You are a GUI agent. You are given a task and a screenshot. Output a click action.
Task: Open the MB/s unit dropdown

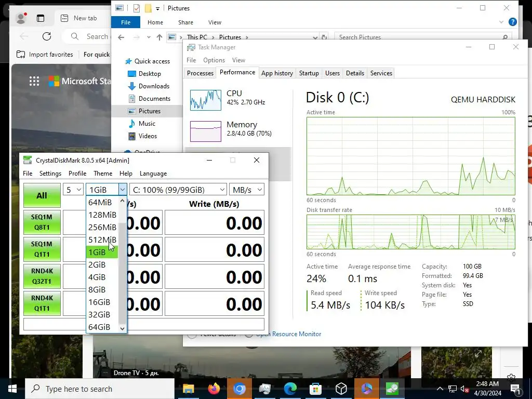(x=247, y=190)
